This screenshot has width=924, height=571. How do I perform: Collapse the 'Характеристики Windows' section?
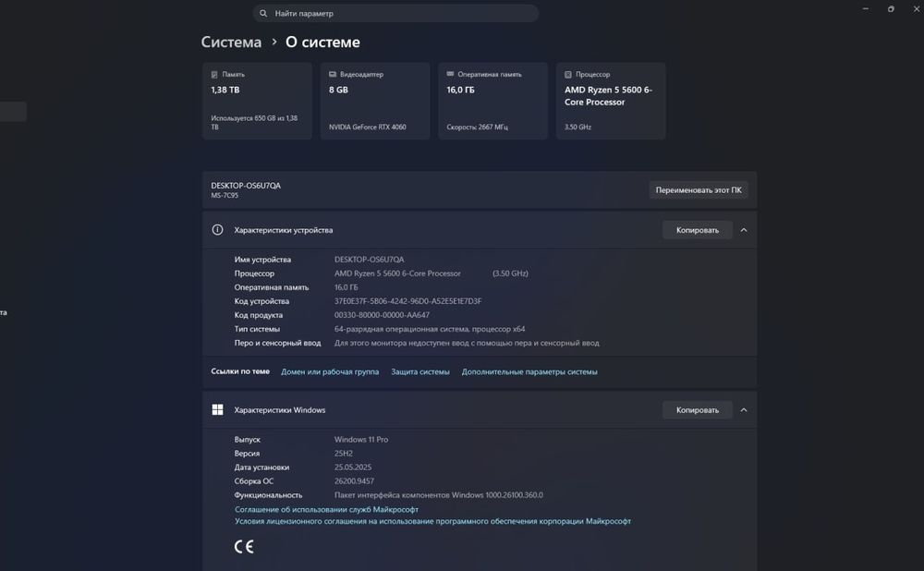click(x=744, y=409)
